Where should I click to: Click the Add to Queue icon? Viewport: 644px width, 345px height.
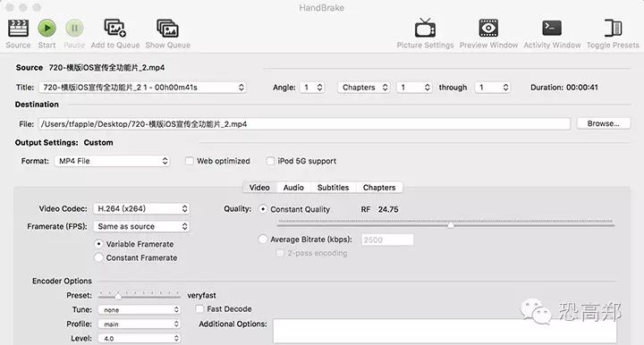point(115,29)
